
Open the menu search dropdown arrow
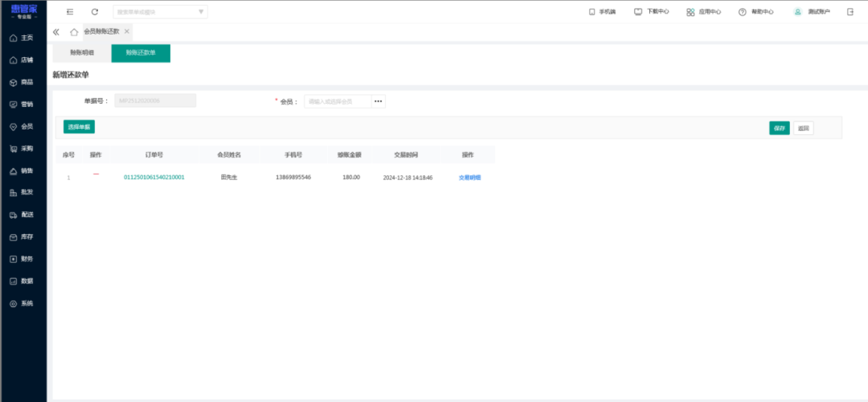201,12
